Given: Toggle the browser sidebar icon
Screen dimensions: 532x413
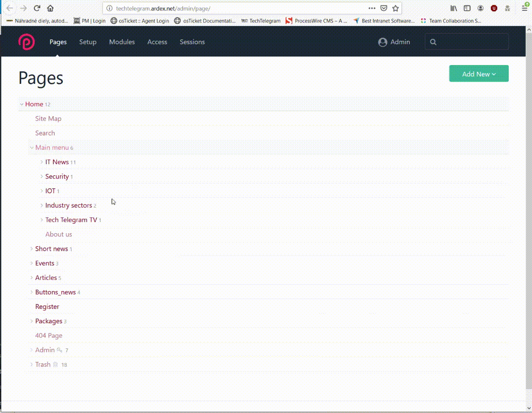Looking at the screenshot, I should point(467,8).
